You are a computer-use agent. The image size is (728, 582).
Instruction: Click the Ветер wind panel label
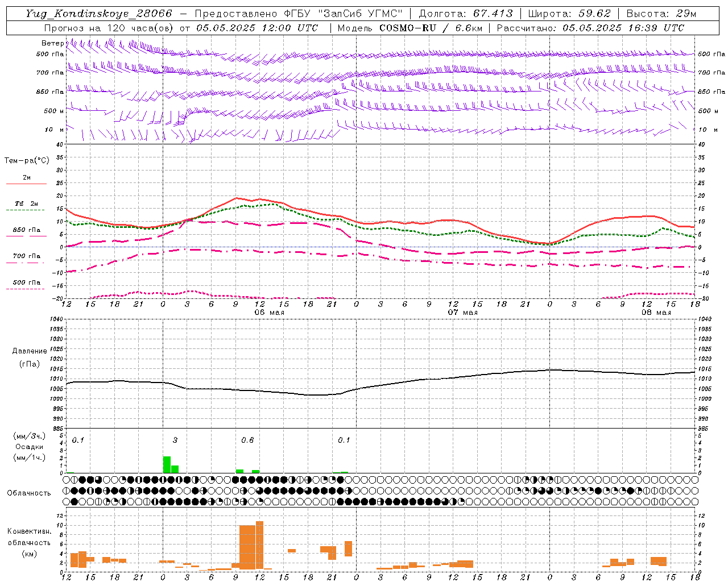(x=52, y=43)
